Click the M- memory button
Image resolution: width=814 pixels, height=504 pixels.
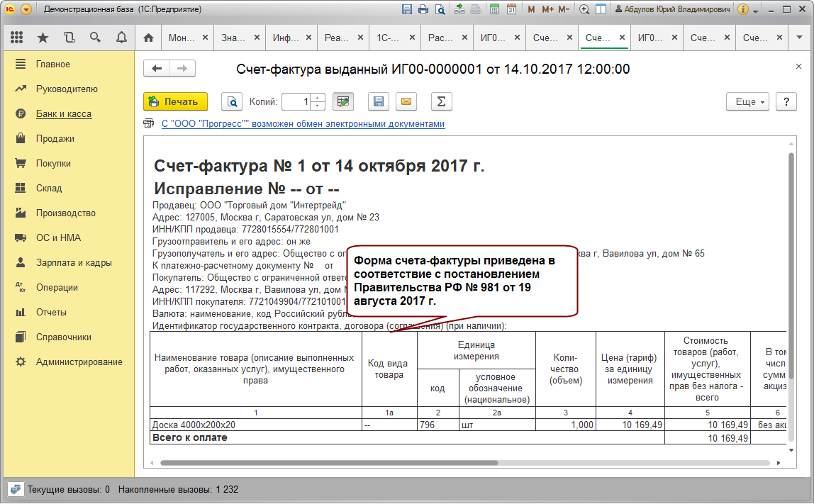point(564,9)
